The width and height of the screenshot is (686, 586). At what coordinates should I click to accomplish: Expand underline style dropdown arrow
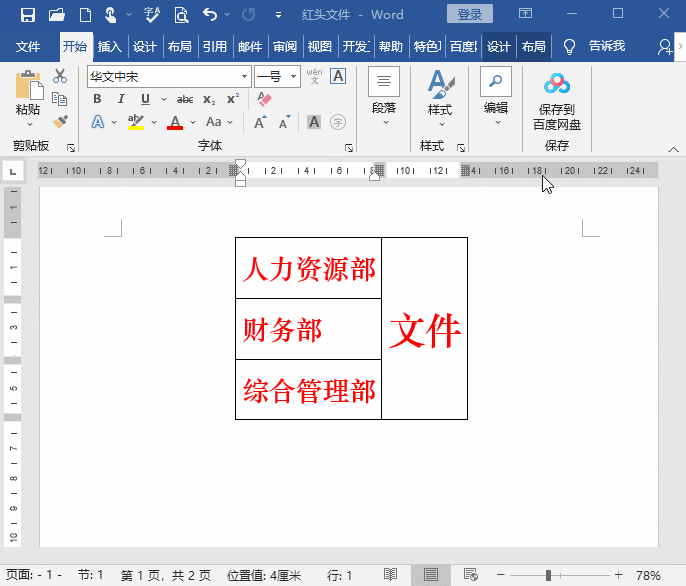coord(164,99)
